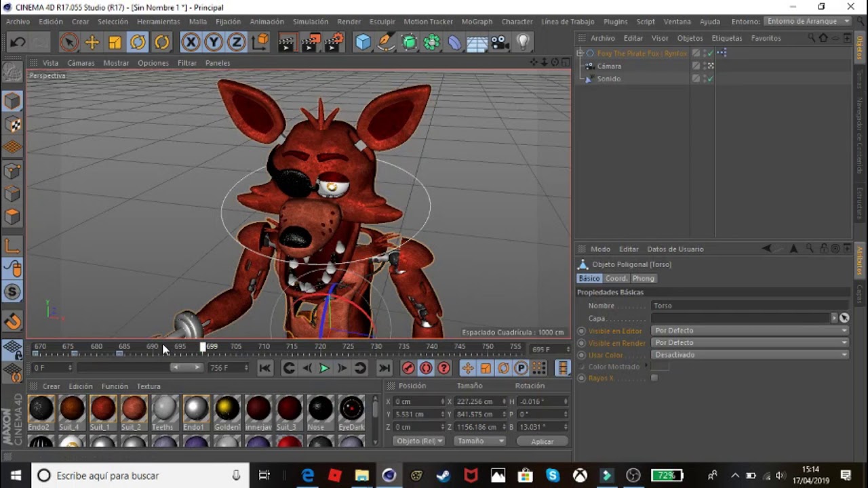This screenshot has height=488, width=868.
Task: Open Tamaño coordinate mode dropdown
Action: [481, 441]
